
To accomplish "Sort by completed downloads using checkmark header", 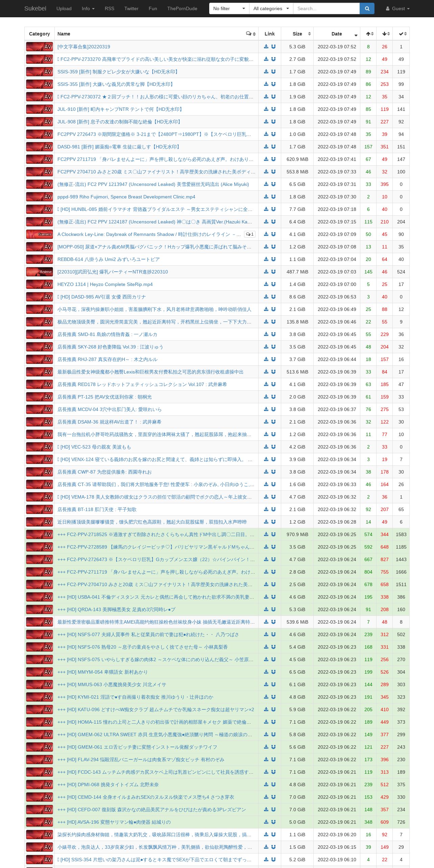I will [x=401, y=34].
